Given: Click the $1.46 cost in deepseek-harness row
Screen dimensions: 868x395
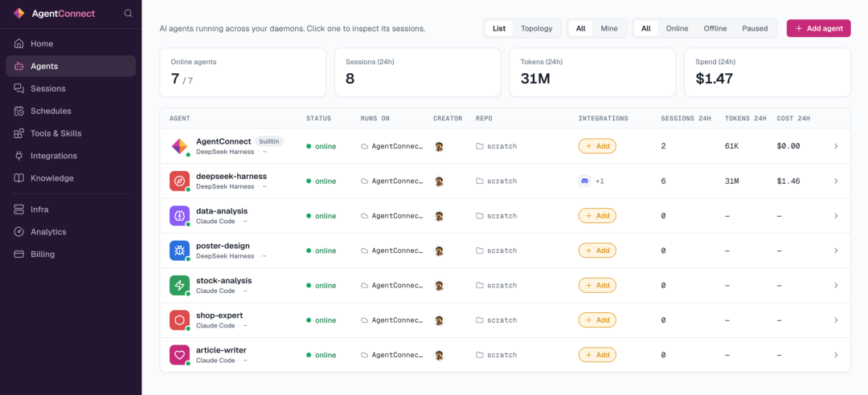Looking at the screenshot, I should tap(788, 181).
